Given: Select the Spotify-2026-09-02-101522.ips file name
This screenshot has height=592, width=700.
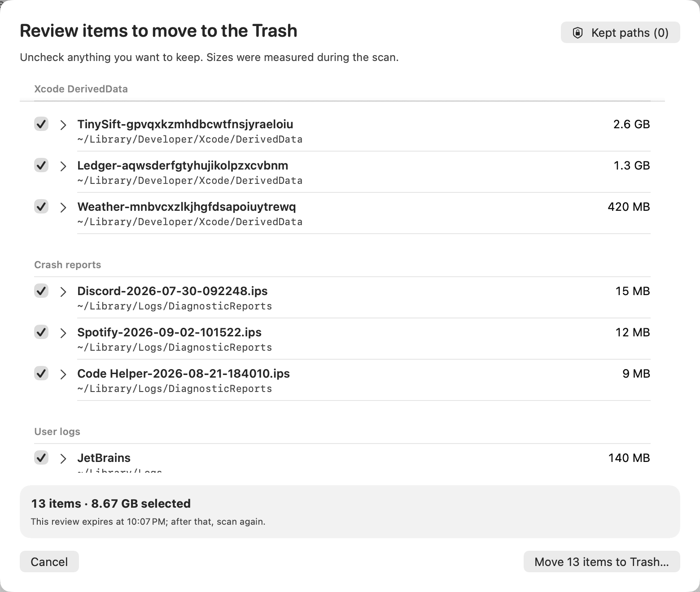Looking at the screenshot, I should tap(169, 332).
